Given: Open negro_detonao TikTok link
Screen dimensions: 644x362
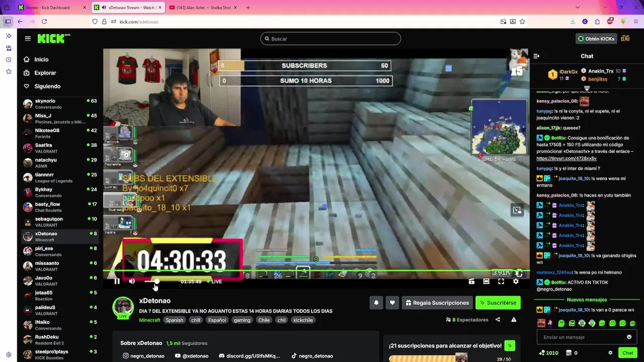Looking at the screenshot, I should (312, 356).
